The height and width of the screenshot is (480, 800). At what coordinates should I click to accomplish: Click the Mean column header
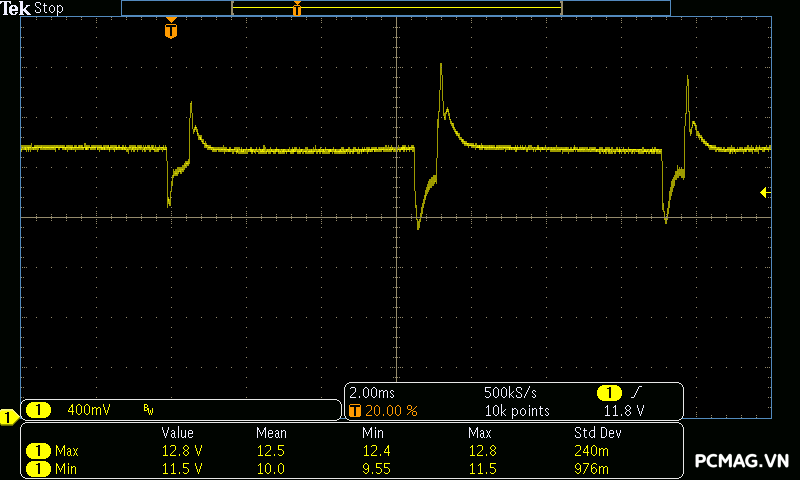coord(271,433)
